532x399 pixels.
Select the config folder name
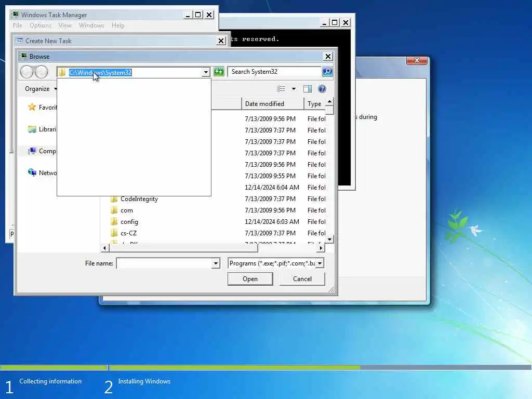[129, 222]
